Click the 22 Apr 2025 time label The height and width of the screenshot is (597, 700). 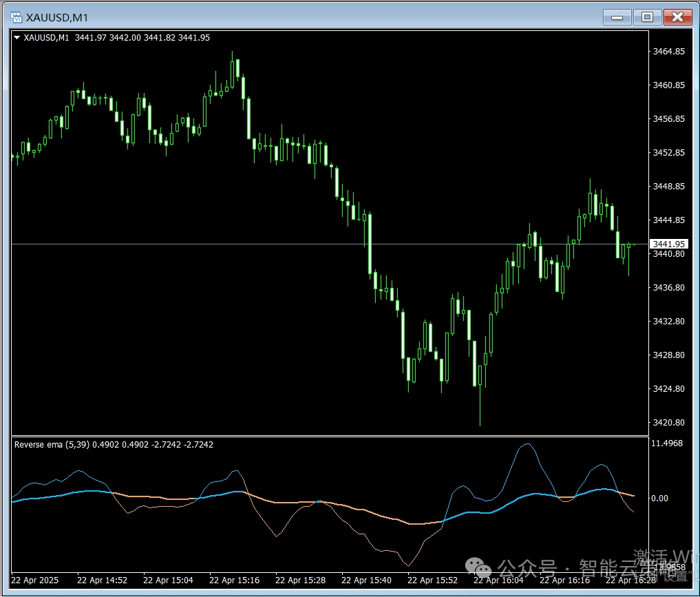tap(35, 580)
